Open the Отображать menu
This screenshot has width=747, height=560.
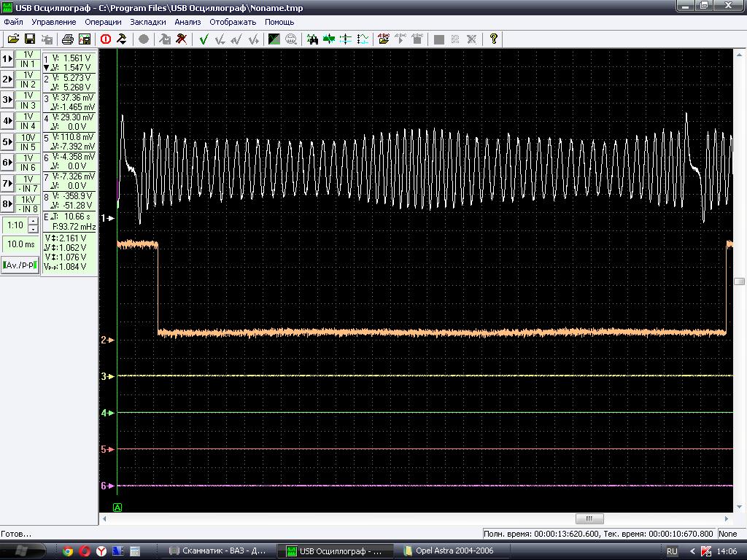tap(233, 22)
